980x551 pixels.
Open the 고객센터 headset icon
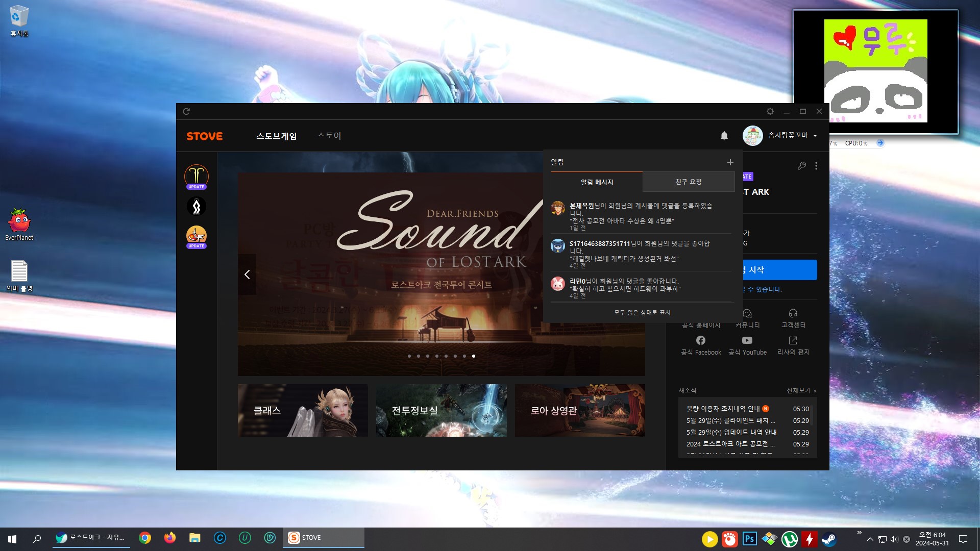(x=793, y=314)
